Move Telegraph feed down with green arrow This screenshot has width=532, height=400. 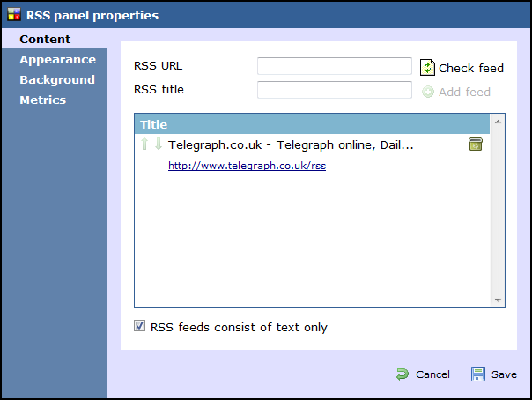pos(159,144)
